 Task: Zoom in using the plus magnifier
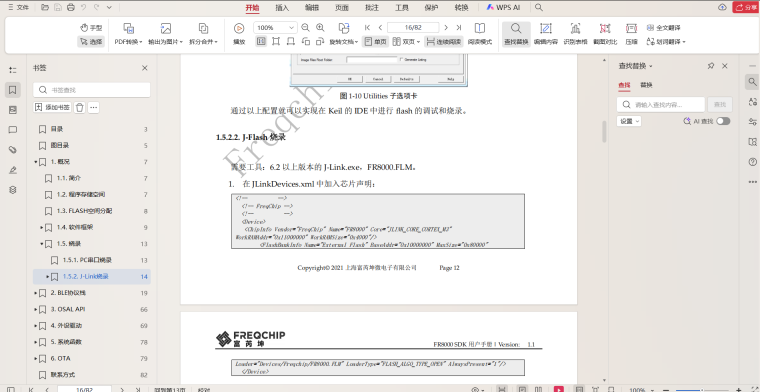(320, 28)
